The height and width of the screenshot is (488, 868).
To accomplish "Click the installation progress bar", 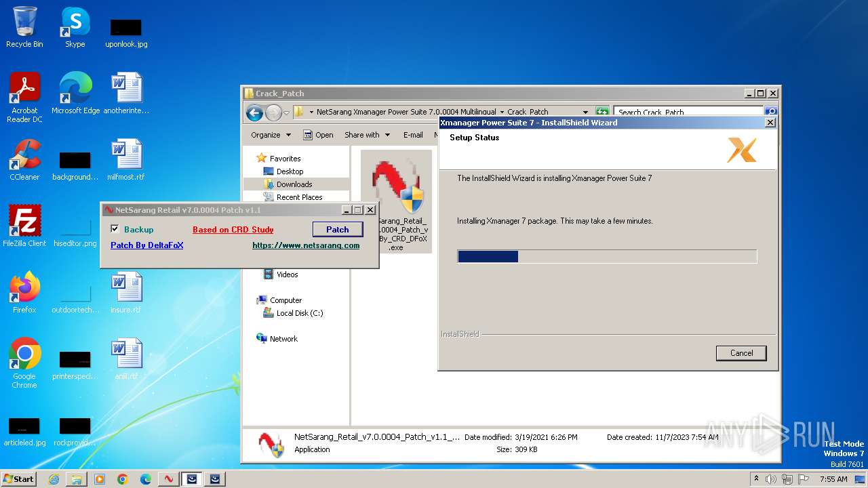I will pyautogui.click(x=607, y=256).
